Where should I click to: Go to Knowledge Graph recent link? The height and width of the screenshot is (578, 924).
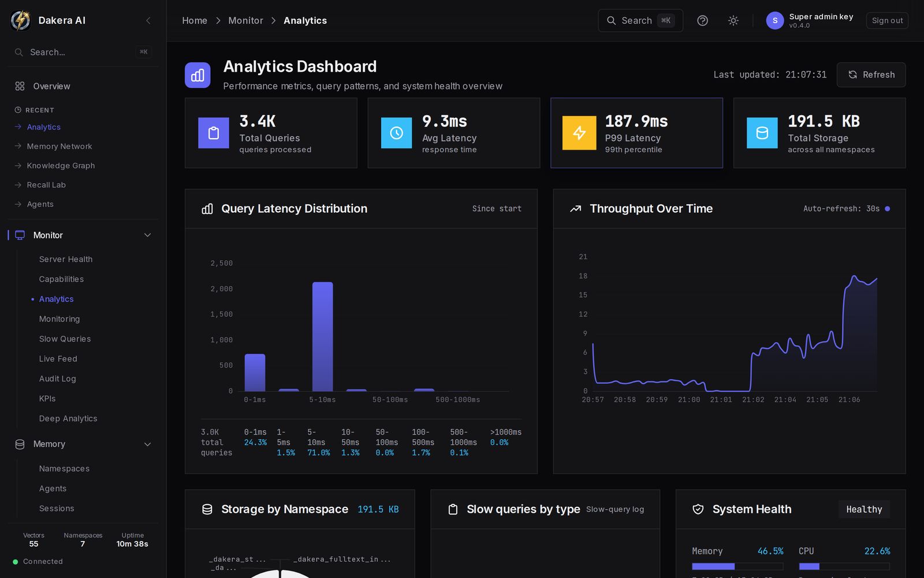tap(61, 166)
